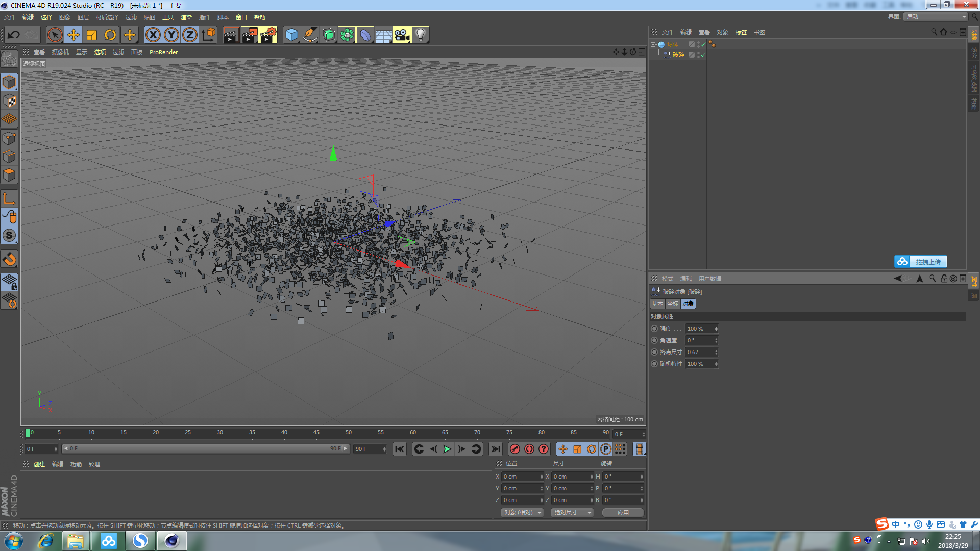Render the active view clapperboard icon

231,35
